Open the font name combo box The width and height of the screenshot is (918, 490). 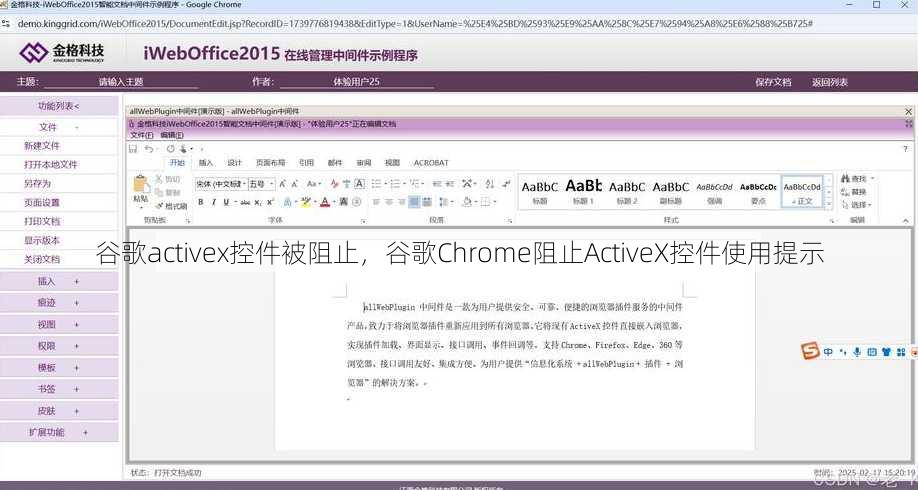222,184
